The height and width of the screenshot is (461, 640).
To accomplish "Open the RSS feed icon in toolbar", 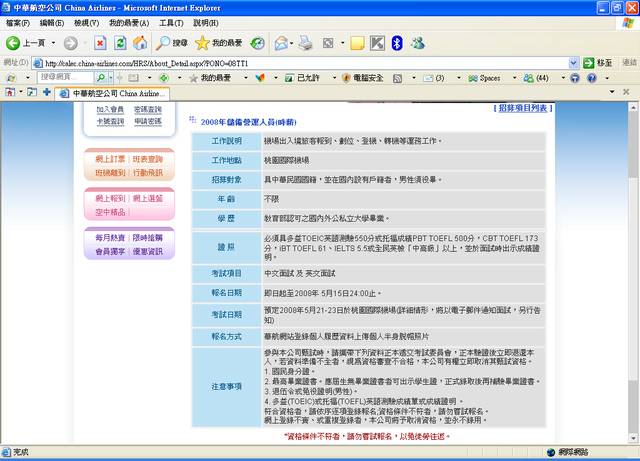I will pos(398,78).
